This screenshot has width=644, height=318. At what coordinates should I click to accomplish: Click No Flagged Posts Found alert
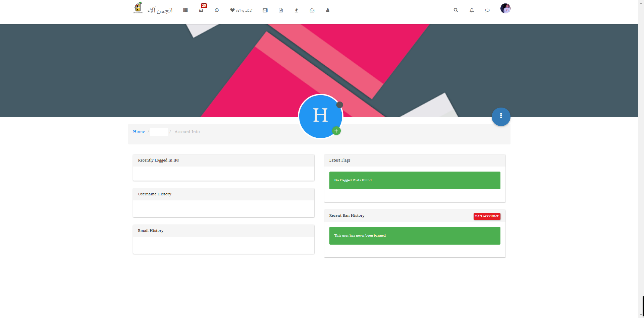[415, 180]
